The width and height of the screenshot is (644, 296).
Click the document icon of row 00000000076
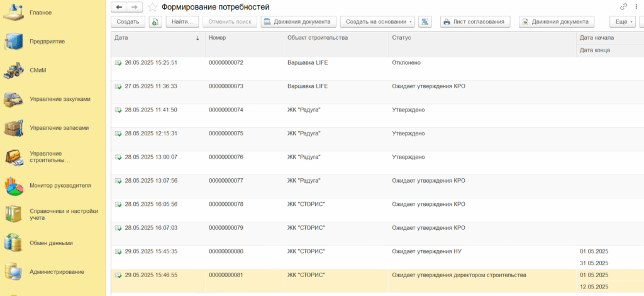[x=118, y=157]
